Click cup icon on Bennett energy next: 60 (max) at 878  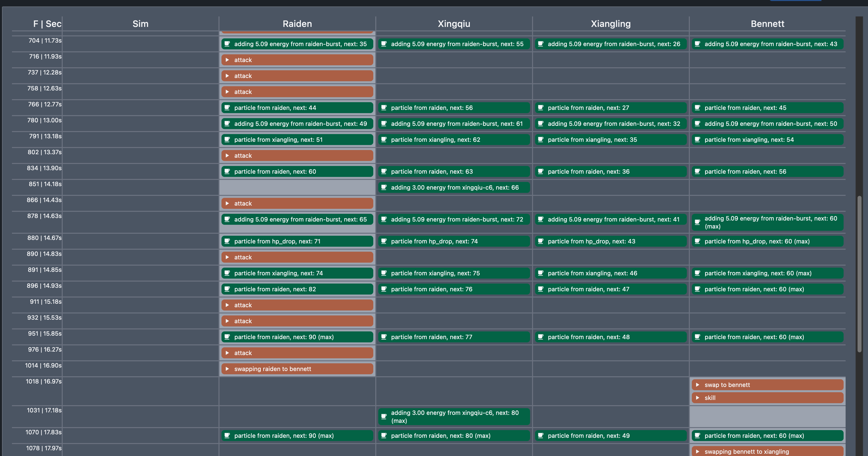698,222
